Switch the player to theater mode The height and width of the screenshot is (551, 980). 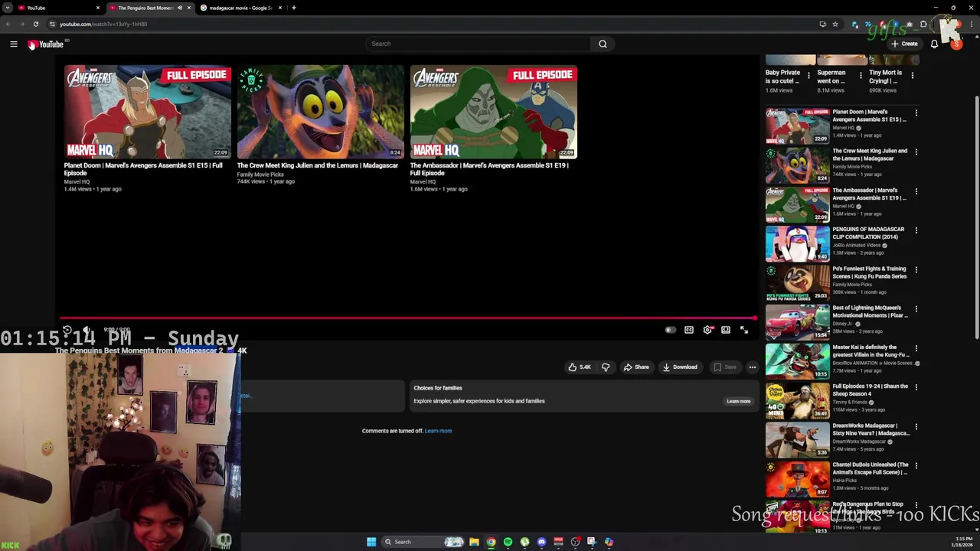coord(726,330)
